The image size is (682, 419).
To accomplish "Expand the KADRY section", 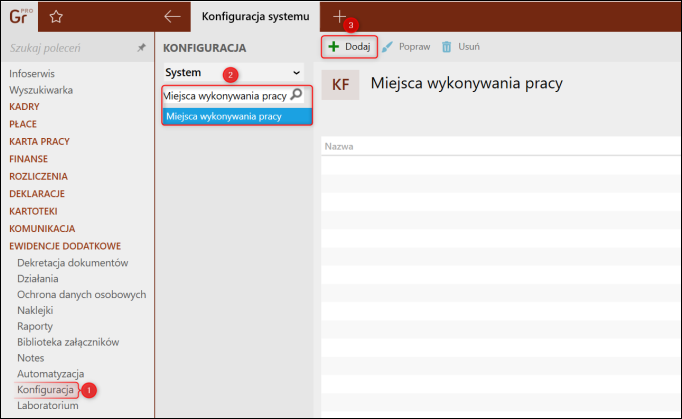I will click(24, 107).
